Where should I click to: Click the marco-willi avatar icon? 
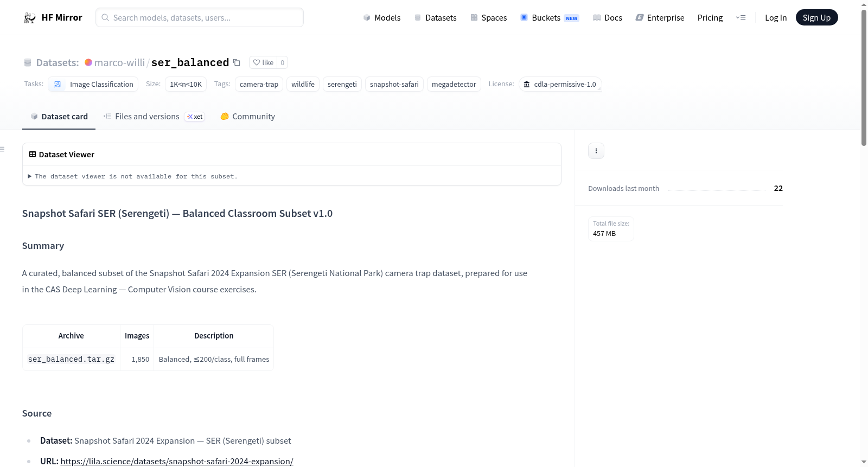(x=88, y=62)
